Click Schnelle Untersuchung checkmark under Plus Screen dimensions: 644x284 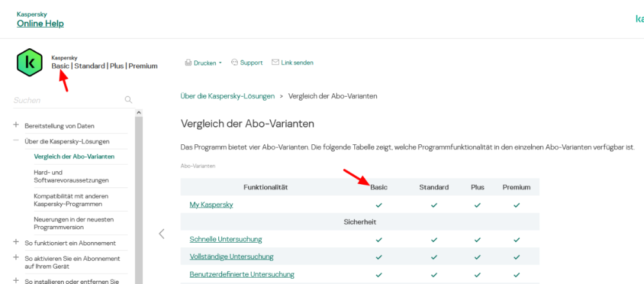pos(477,240)
